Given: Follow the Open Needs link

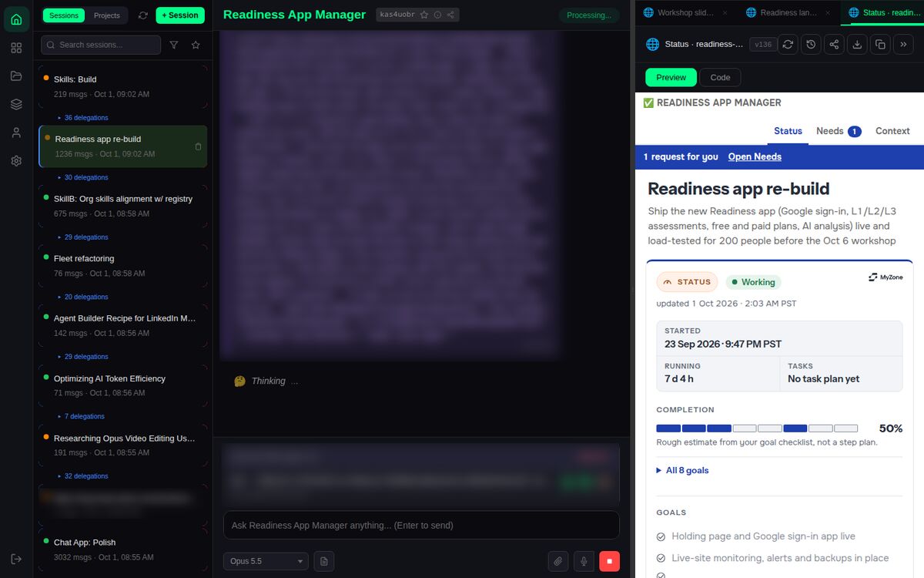Looking at the screenshot, I should click(x=755, y=156).
